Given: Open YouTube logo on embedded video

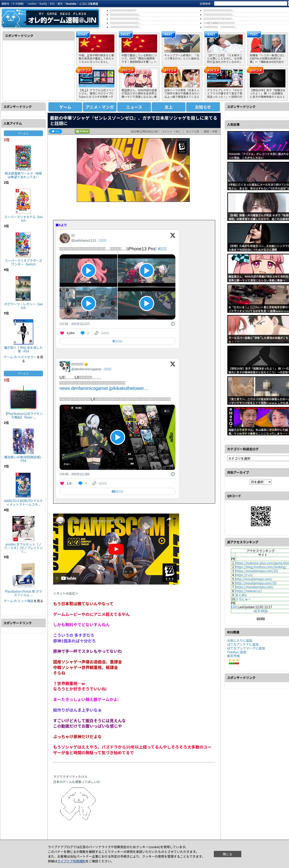Looking at the screenshot, I should 68,578.
